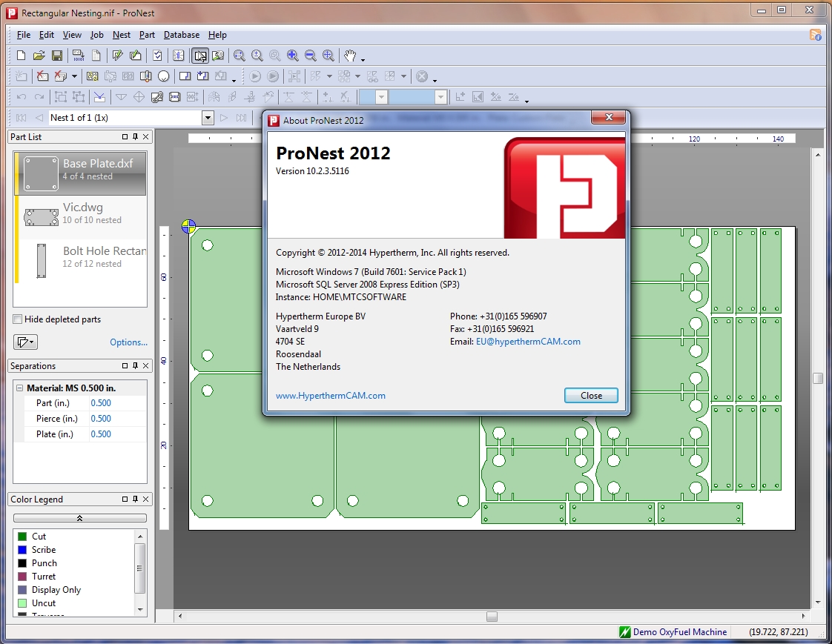This screenshot has width=832, height=644.
Task: Toggle Hide depleted parts checkbox
Action: pyautogui.click(x=18, y=319)
